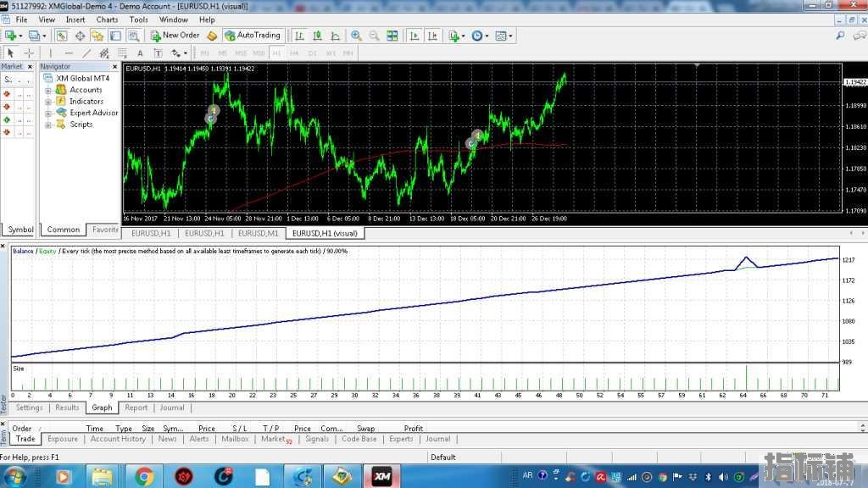Switch to the Report tab in tester
This screenshot has width=868, height=488.
pos(136,408)
